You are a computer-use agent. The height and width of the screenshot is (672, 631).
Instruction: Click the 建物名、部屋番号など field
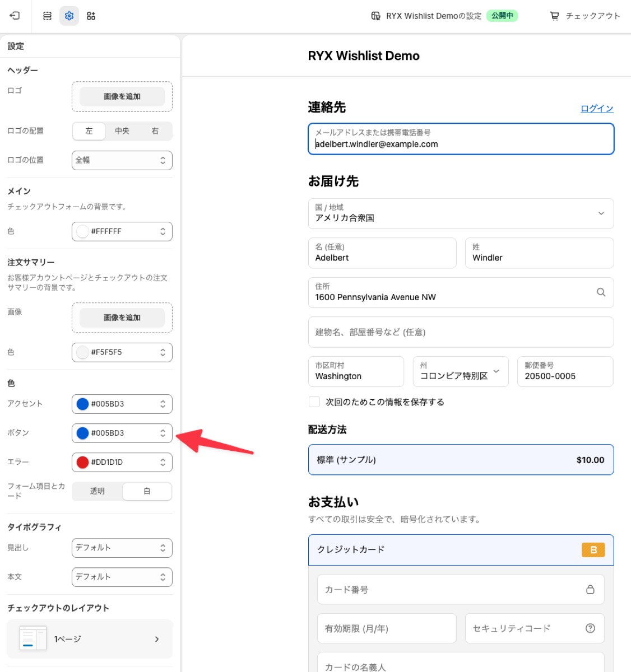461,332
